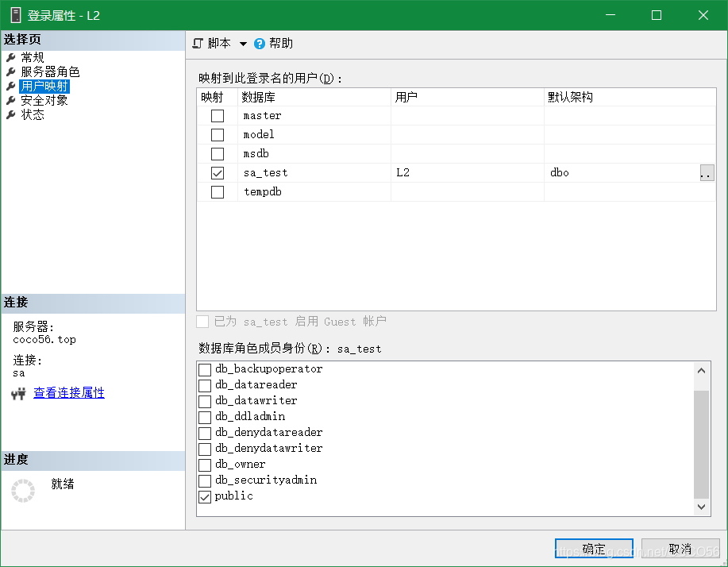Minimize the 登录属性 window
The image size is (728, 567).
[x=611, y=15]
